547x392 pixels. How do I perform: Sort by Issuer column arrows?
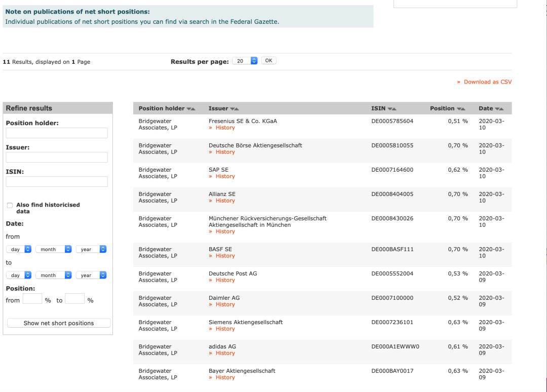tap(235, 108)
